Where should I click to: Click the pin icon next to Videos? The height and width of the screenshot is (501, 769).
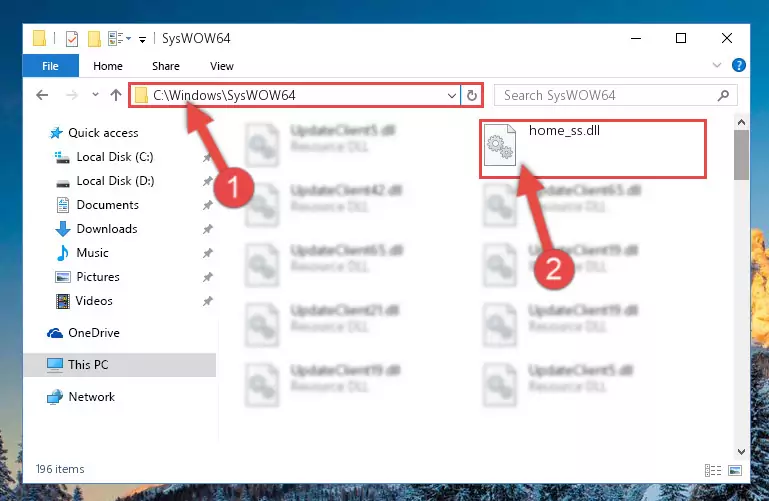point(207,301)
